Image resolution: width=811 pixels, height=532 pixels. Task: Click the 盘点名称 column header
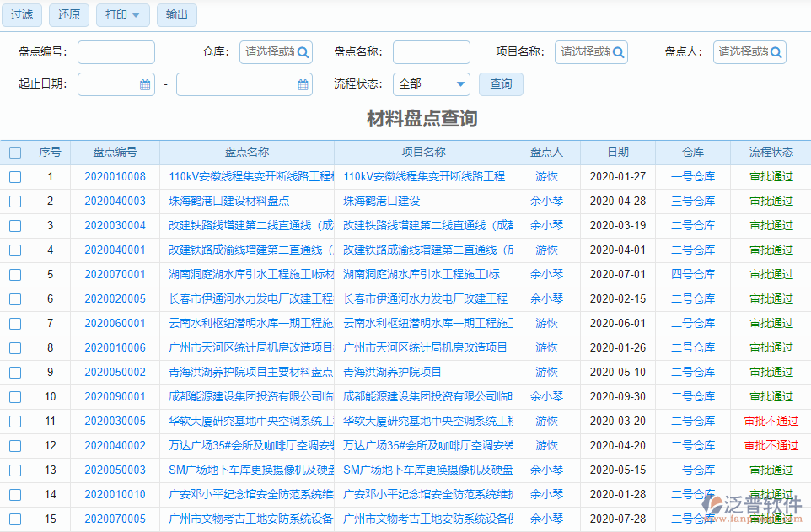click(249, 151)
